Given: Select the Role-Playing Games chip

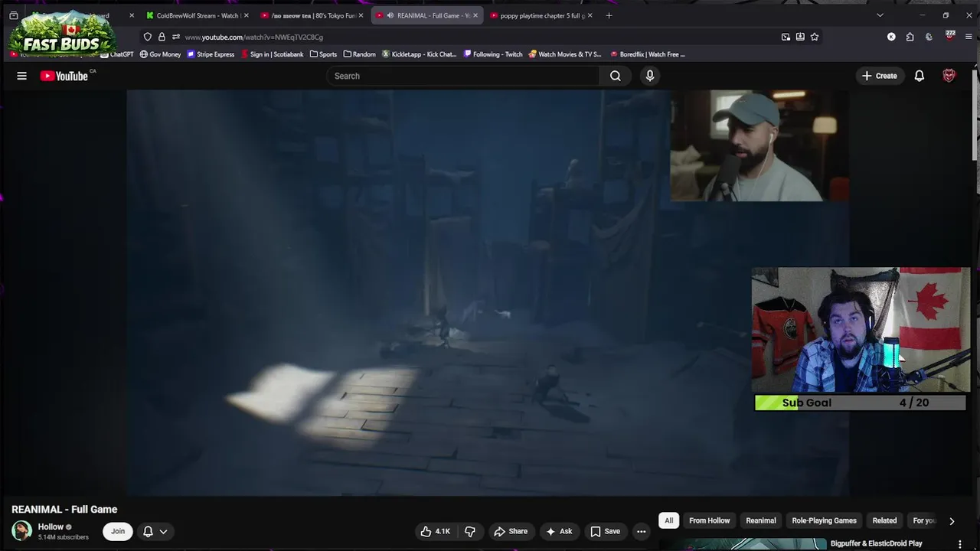Looking at the screenshot, I should (824, 520).
